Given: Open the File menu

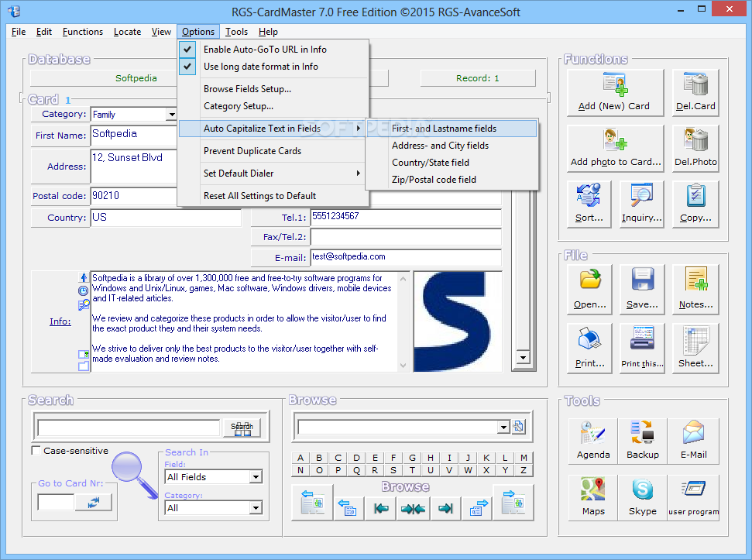Looking at the screenshot, I should pos(19,32).
